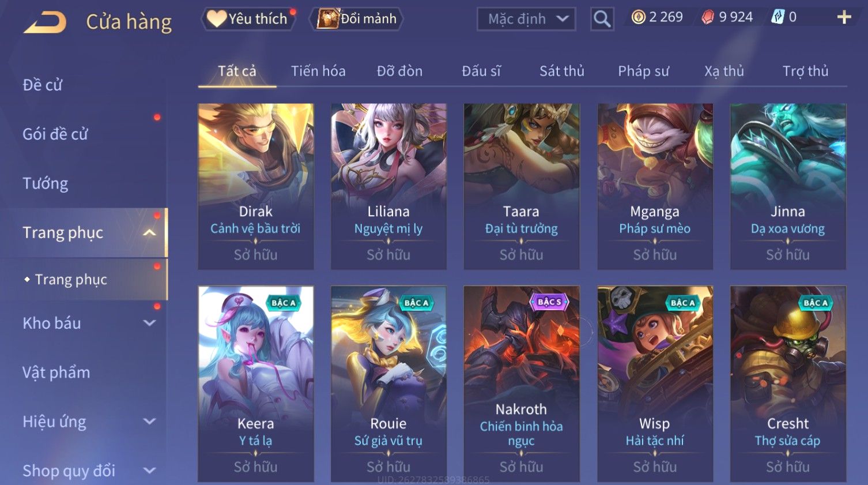Screen dimensions: 868x485
Task: Tap the plus icon to add currency
Action: 844,17
